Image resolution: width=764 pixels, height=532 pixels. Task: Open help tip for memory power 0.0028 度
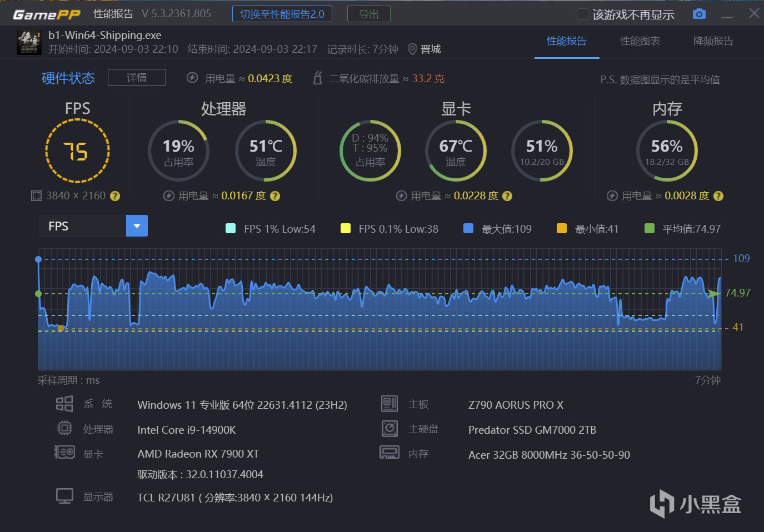pos(718,196)
